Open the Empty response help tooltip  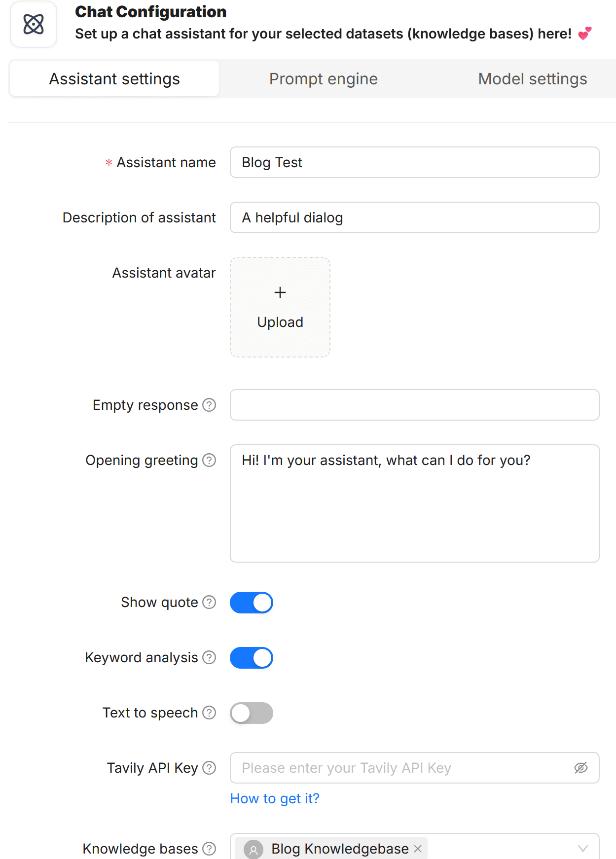pyautogui.click(x=210, y=405)
